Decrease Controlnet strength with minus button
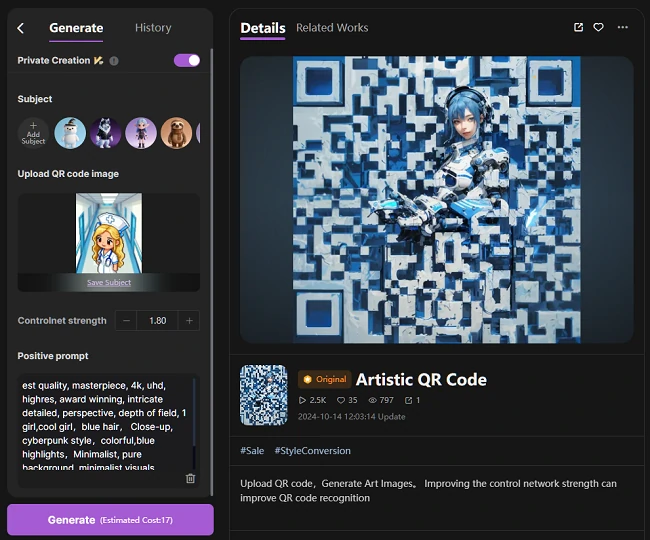The height and width of the screenshot is (540, 650). 126,320
